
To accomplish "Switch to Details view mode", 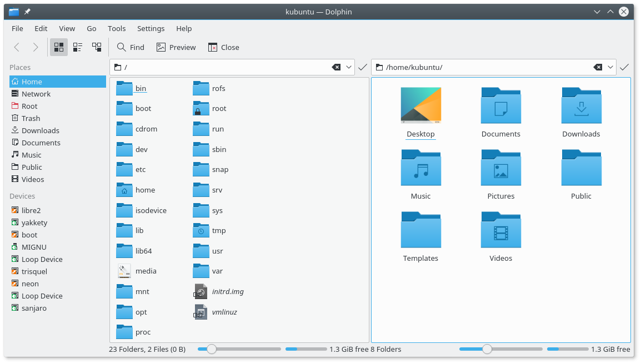I will point(96,47).
